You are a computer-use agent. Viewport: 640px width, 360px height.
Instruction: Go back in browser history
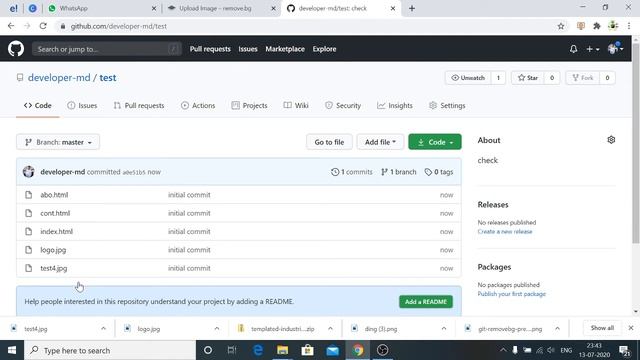[x=11, y=26]
